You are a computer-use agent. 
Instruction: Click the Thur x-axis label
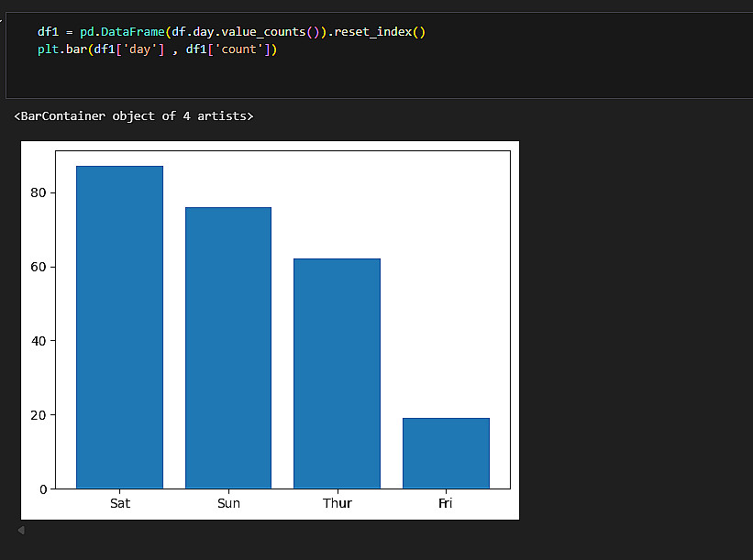(x=337, y=503)
